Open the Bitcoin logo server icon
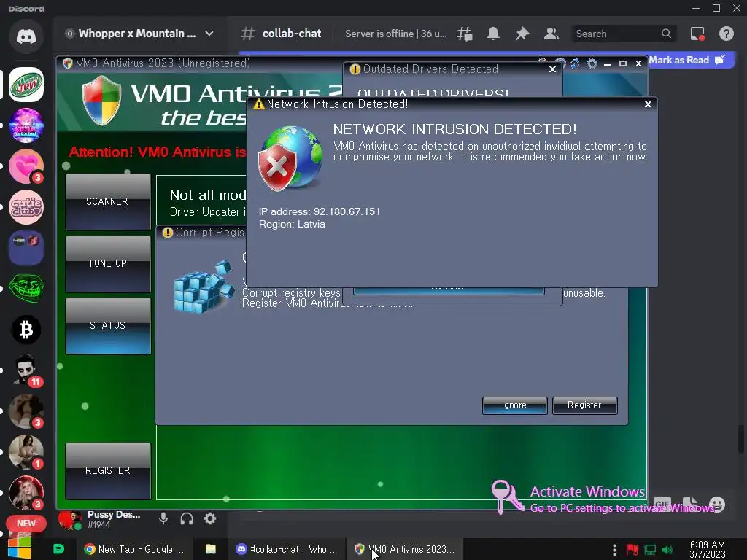This screenshot has width=747, height=560. tap(26, 330)
